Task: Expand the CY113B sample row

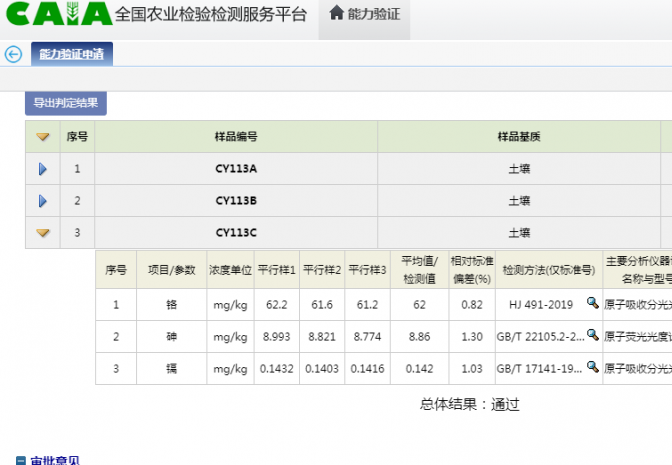Action: pos(42,201)
